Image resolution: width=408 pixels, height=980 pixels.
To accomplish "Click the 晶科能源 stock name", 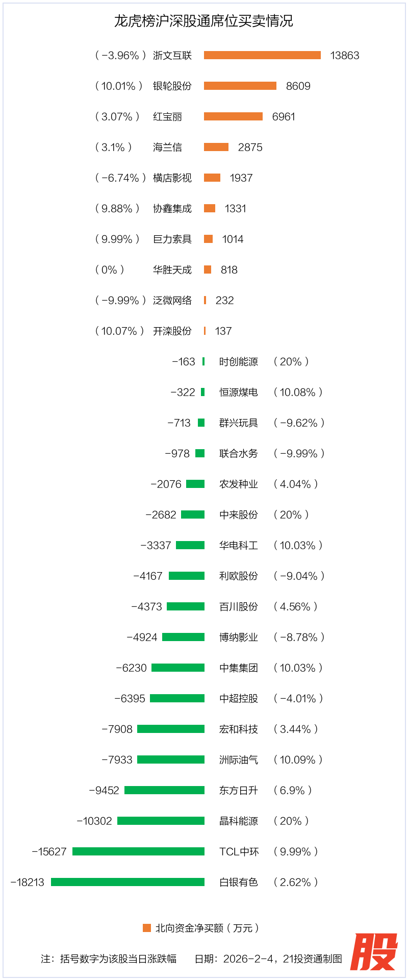I will click(x=239, y=821).
